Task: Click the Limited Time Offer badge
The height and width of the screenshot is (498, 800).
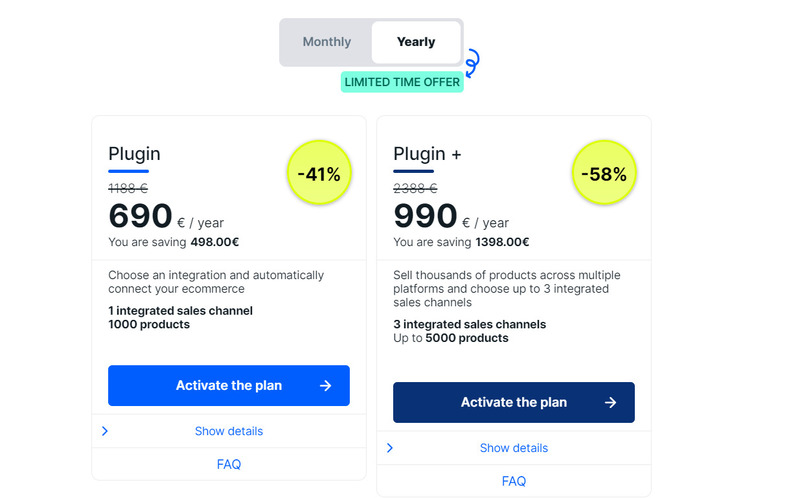Action: pyautogui.click(x=402, y=82)
